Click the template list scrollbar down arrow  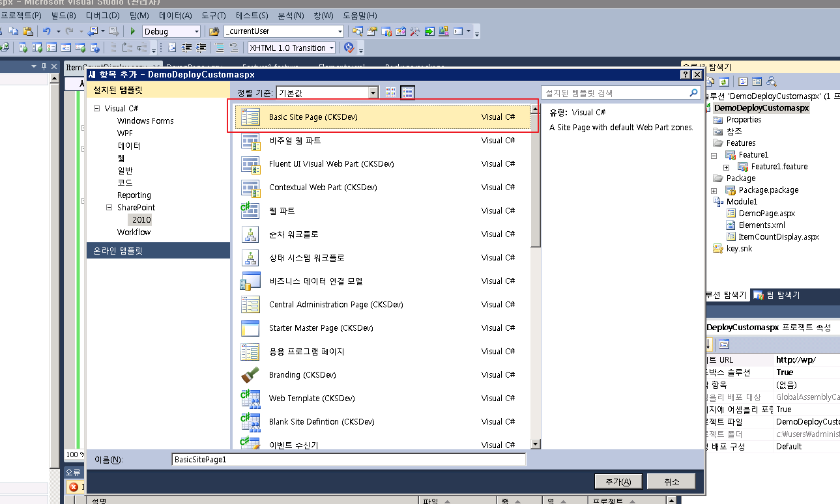point(536,444)
